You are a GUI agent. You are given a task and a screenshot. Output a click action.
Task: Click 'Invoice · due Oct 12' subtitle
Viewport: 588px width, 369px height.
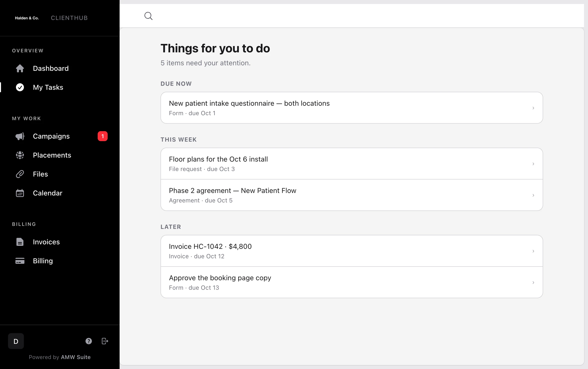(x=197, y=256)
